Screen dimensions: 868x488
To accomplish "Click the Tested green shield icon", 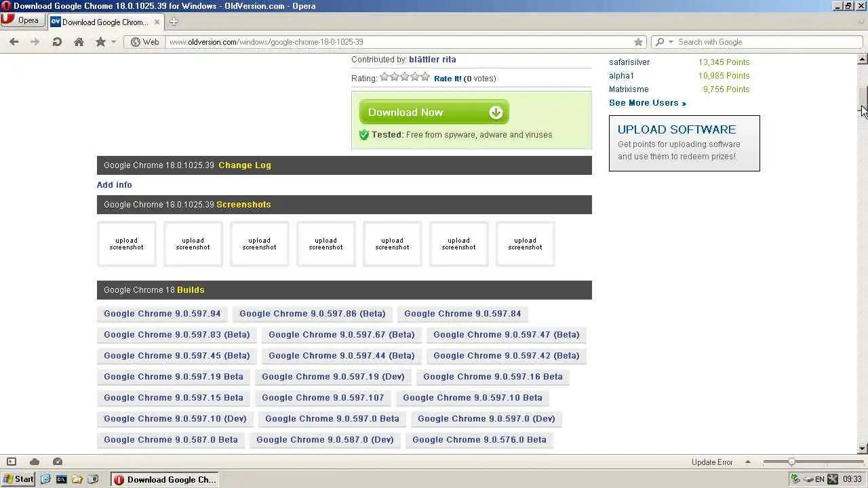I will click(x=364, y=135).
